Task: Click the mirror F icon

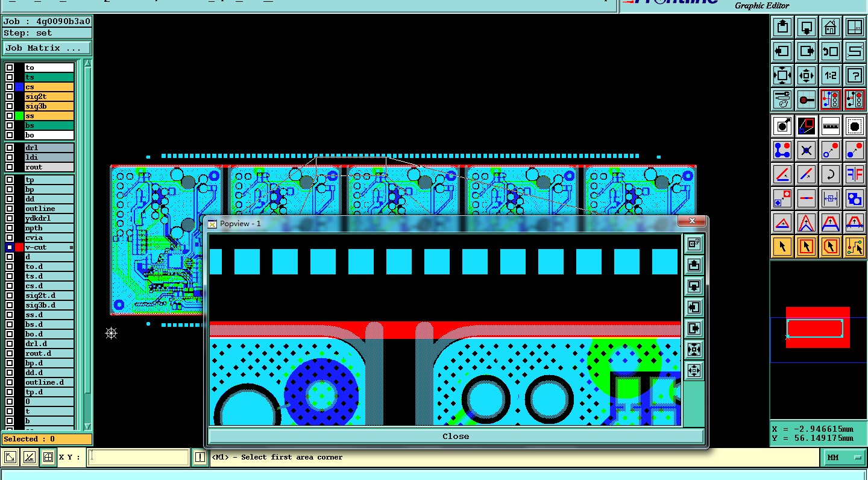Action: (855, 174)
